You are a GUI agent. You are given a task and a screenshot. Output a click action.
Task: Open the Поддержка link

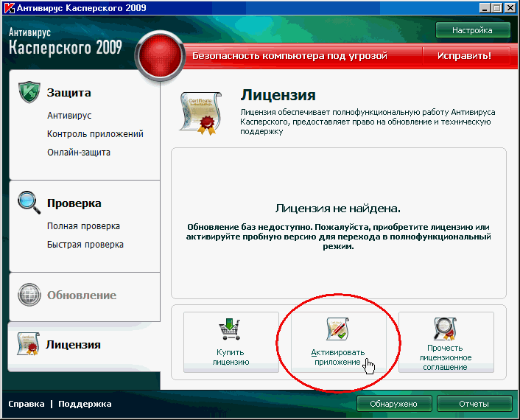85,404
